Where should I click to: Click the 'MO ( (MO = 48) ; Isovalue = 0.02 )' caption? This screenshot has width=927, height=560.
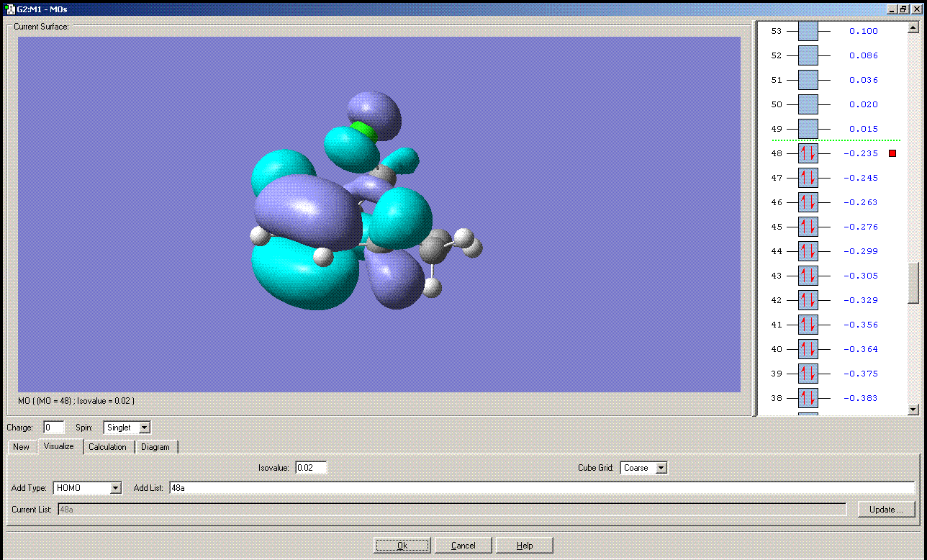[76, 400]
